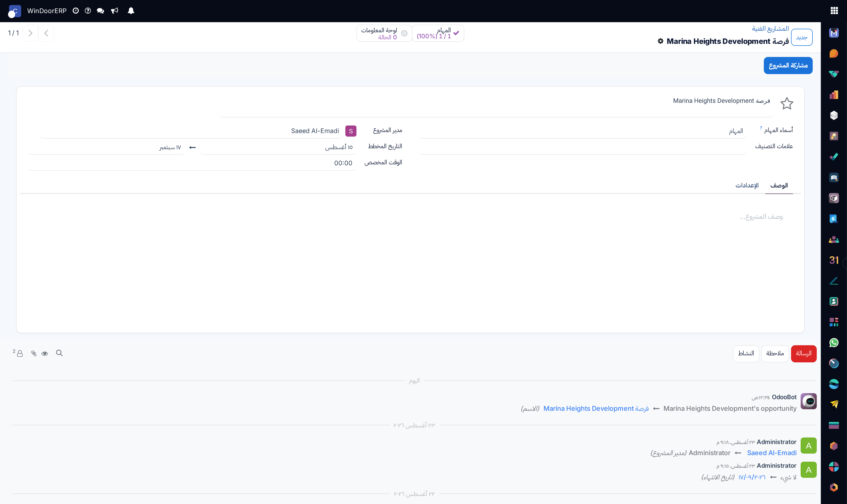Open the Dashboards tiles app icon
The height and width of the screenshot is (504, 847).
click(x=834, y=322)
